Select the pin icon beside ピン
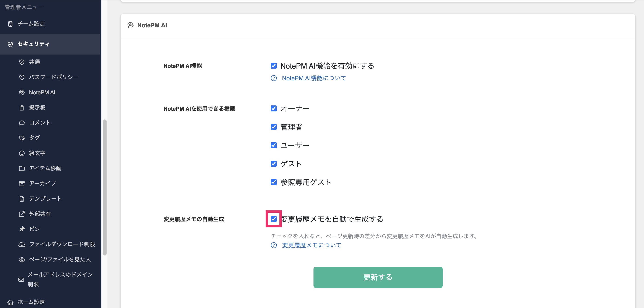This screenshot has width=644, height=308. point(22,229)
